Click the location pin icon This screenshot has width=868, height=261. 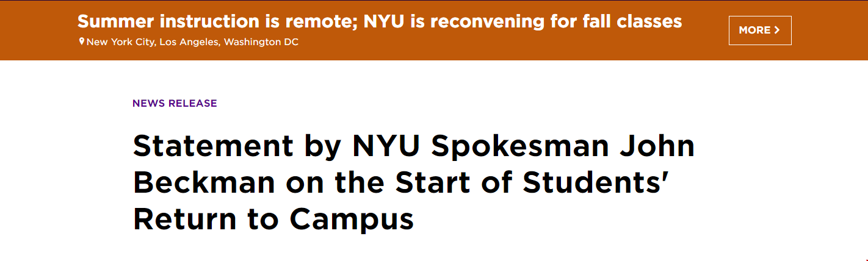click(81, 42)
